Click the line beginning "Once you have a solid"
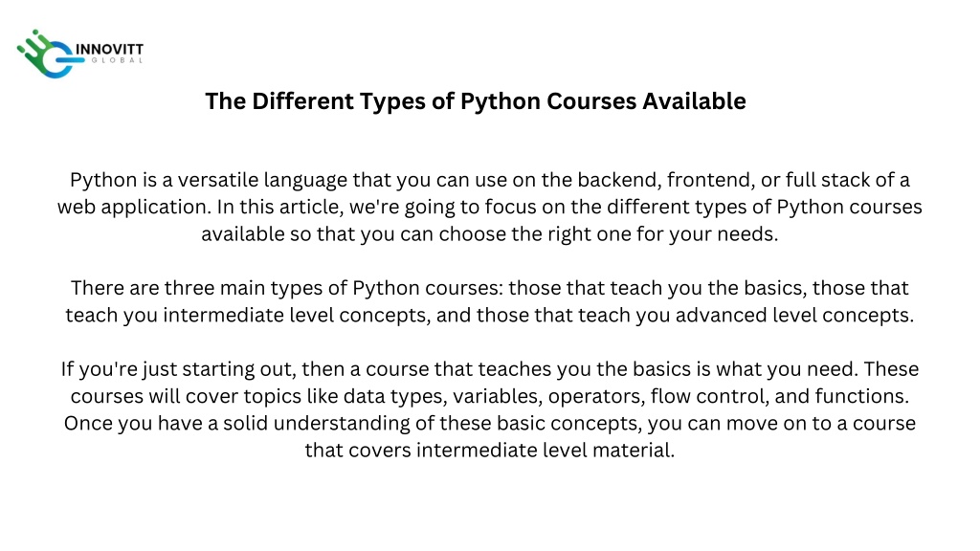The image size is (980, 551). click(490, 423)
